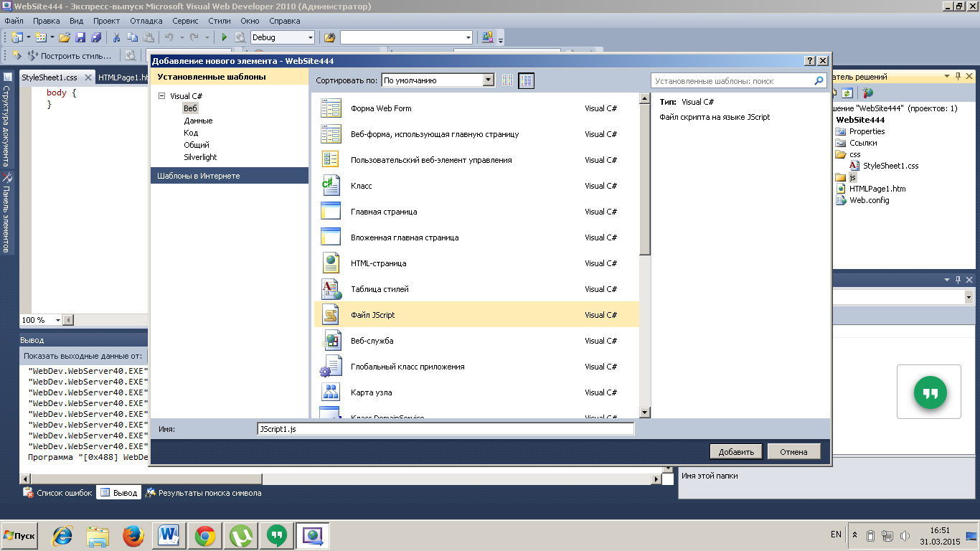This screenshot has height=551, width=980.
Task: Open the toolbar find combo box dropdown
Action: (468, 37)
